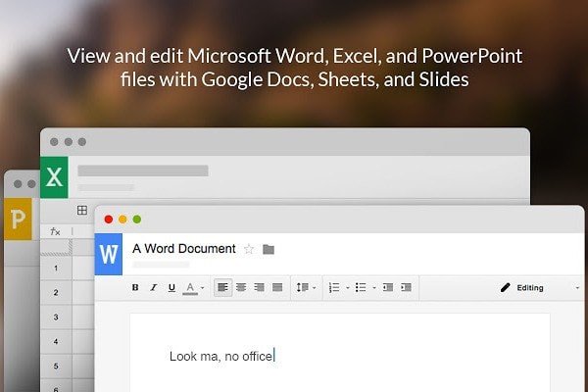Star the Word document
The height and width of the screenshot is (392, 588).
coord(249,249)
